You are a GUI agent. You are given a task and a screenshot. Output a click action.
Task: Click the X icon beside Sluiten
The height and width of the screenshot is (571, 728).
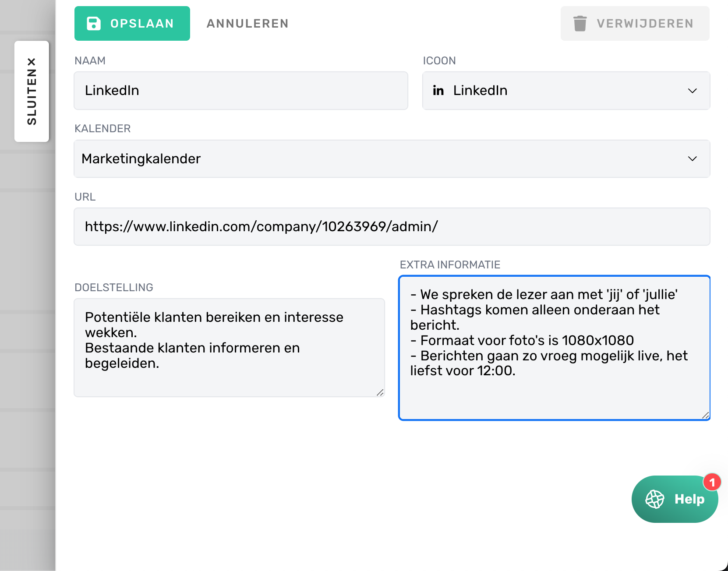point(32,62)
